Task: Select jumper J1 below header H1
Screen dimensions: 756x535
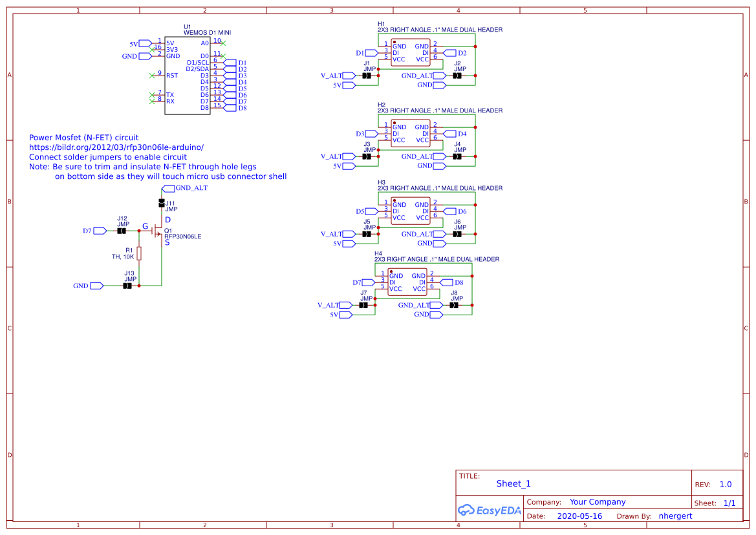Action: [x=367, y=75]
